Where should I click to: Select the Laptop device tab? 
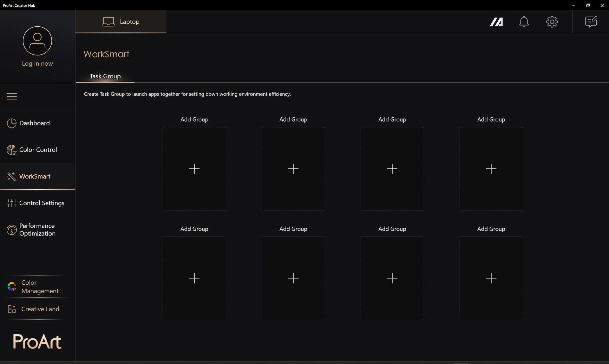121,22
